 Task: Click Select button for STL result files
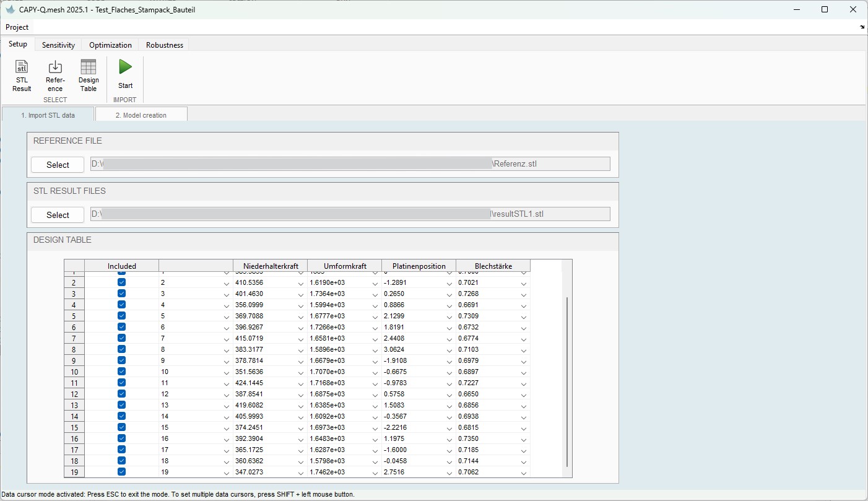click(x=58, y=215)
